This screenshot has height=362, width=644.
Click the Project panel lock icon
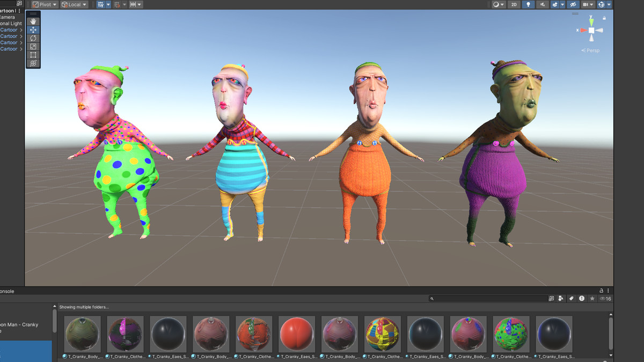(601, 291)
